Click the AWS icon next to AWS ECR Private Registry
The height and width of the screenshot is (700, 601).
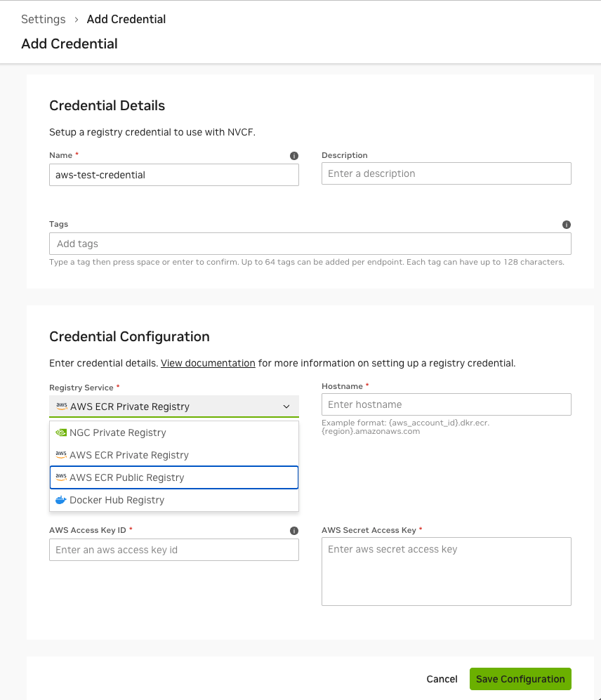pyautogui.click(x=62, y=455)
